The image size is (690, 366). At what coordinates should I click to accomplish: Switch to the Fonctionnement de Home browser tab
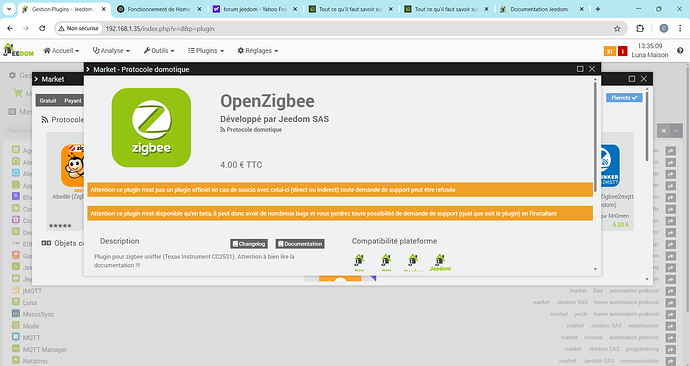(158, 9)
